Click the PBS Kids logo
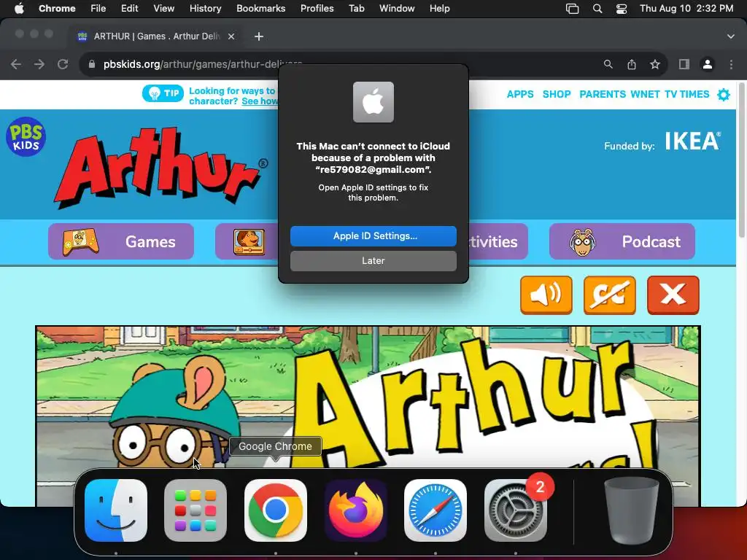 click(26, 136)
